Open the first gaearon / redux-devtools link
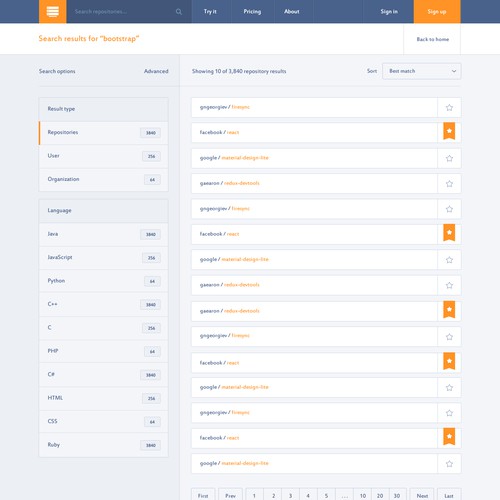Image resolution: width=500 pixels, height=500 pixels. pos(229,183)
